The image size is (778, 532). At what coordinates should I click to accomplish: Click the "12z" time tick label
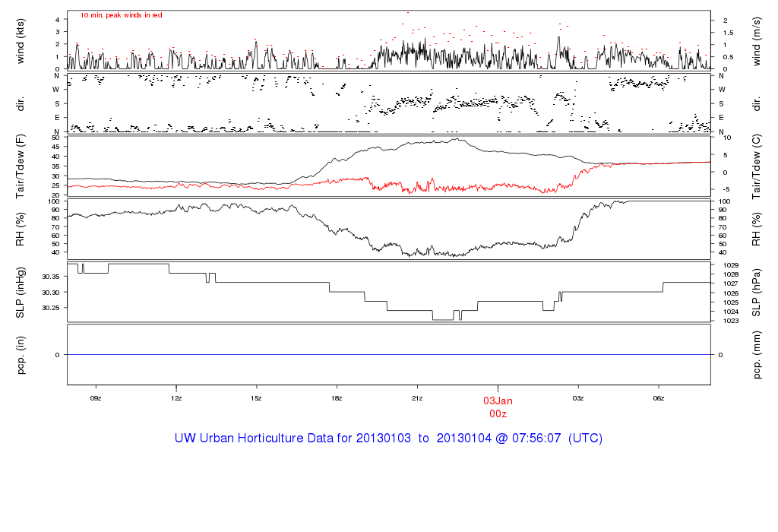[176, 398]
